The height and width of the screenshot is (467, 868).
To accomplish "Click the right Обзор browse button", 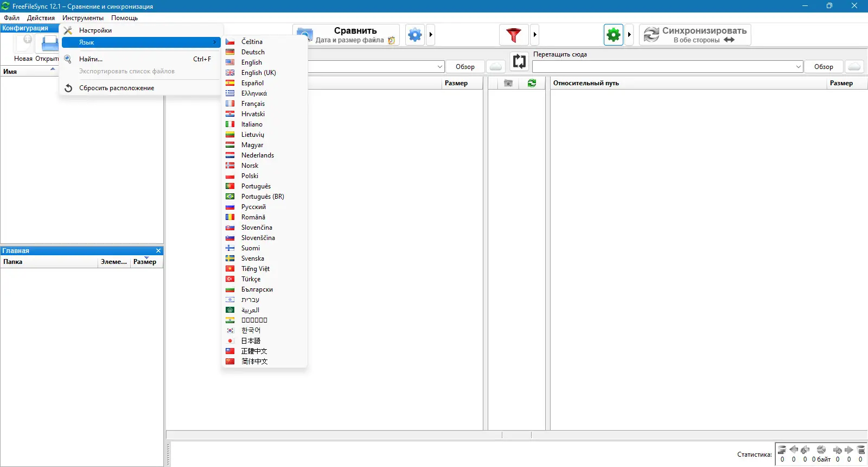I will [x=824, y=67].
